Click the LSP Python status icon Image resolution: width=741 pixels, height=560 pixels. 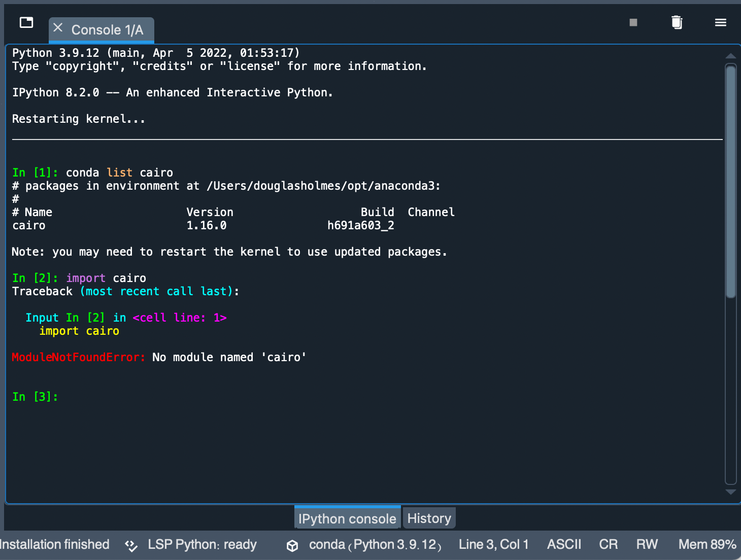131,545
